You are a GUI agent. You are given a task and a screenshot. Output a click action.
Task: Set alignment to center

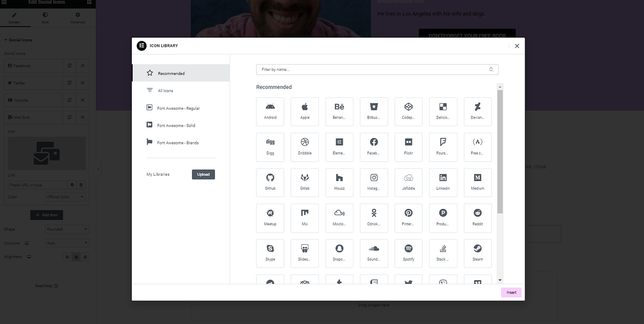pos(76,257)
